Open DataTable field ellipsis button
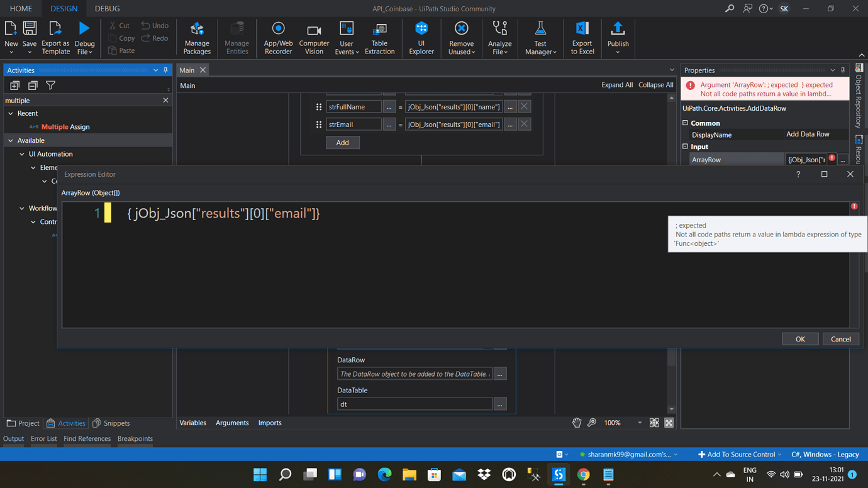The width and height of the screenshot is (868, 488). click(x=499, y=404)
